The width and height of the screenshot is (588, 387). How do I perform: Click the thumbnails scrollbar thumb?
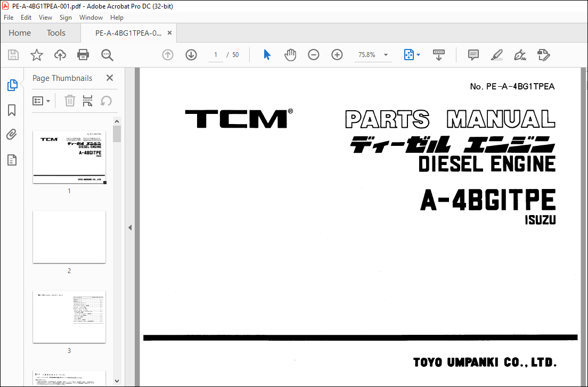click(117, 134)
